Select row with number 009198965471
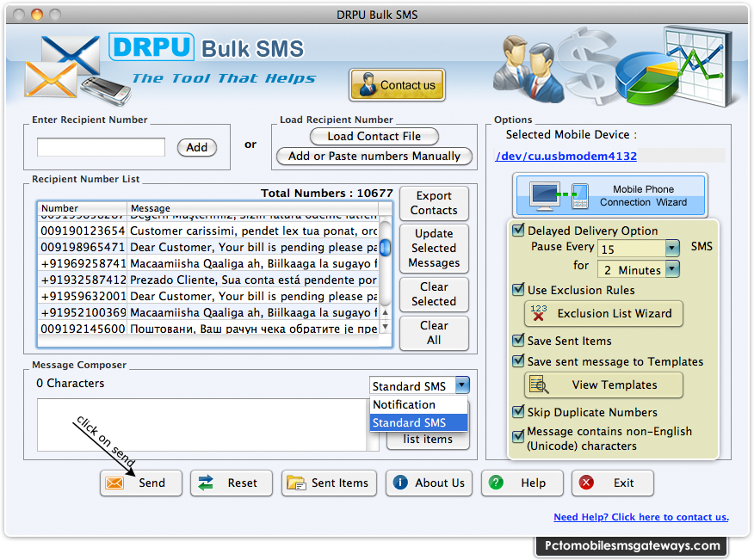Screen dimensions: 754x560 coord(207,247)
